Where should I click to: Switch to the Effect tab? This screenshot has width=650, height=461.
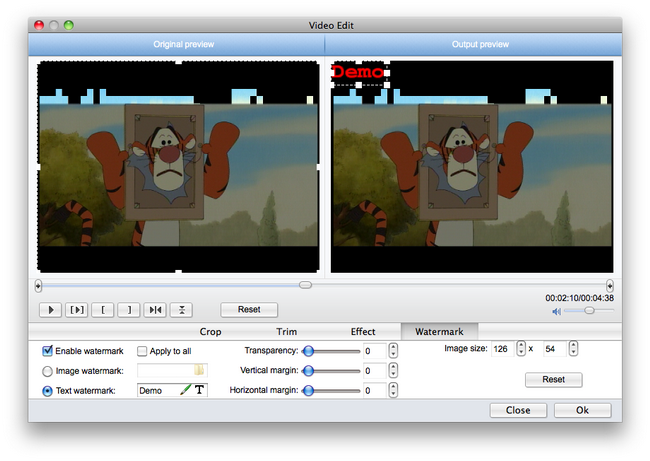363,332
